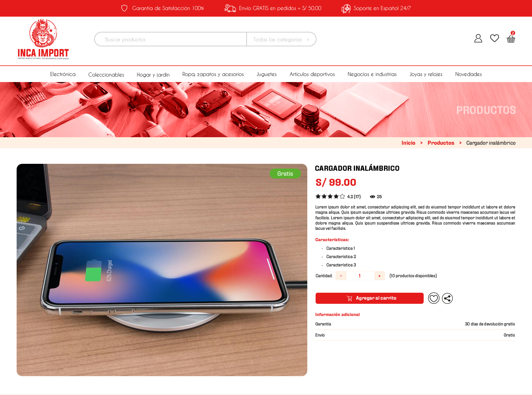Click the Buscar productos search field
Viewport: 532px width, 395px height.
coord(170,39)
